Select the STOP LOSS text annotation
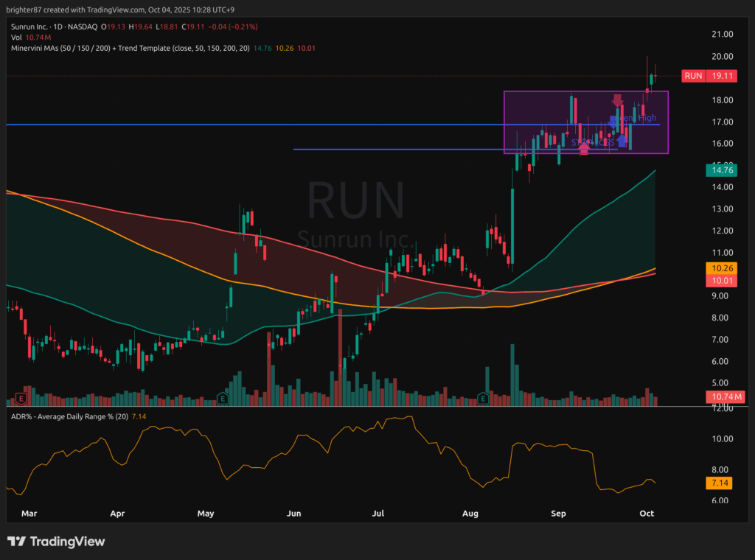Image resolution: width=755 pixels, height=560 pixels. [x=594, y=141]
